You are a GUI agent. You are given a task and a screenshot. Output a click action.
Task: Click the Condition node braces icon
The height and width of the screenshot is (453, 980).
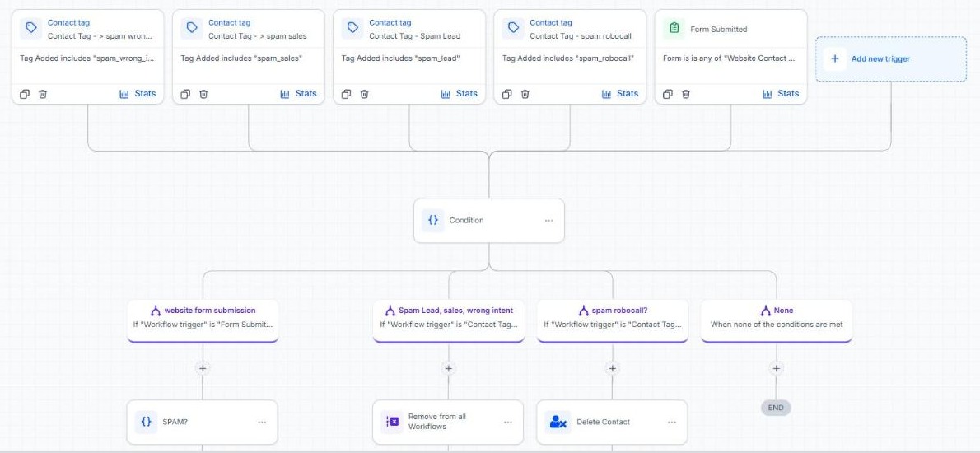pyautogui.click(x=433, y=220)
